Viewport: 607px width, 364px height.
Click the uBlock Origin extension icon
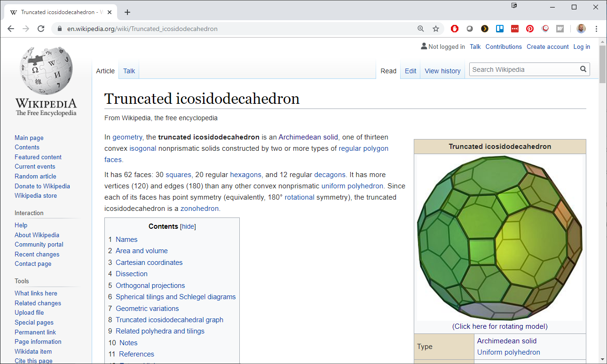point(454,29)
